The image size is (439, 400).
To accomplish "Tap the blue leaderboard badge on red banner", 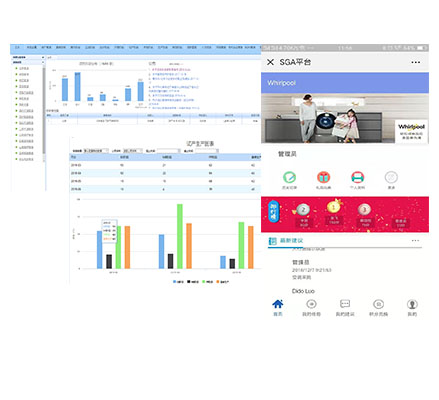I will 273,211.
